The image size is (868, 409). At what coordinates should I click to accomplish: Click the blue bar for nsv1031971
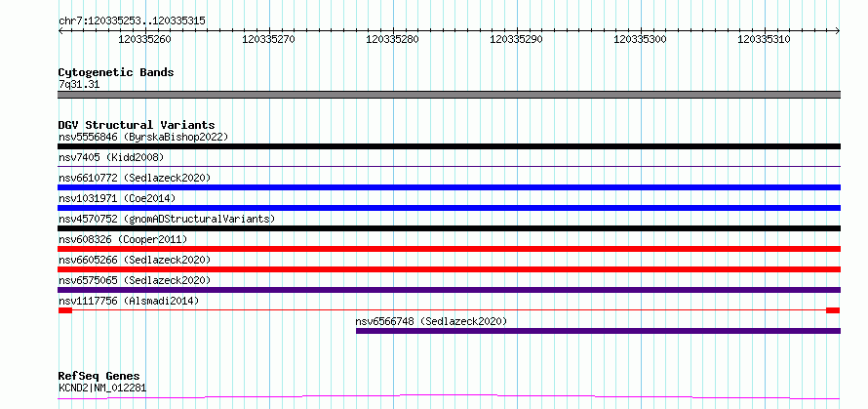(x=449, y=208)
